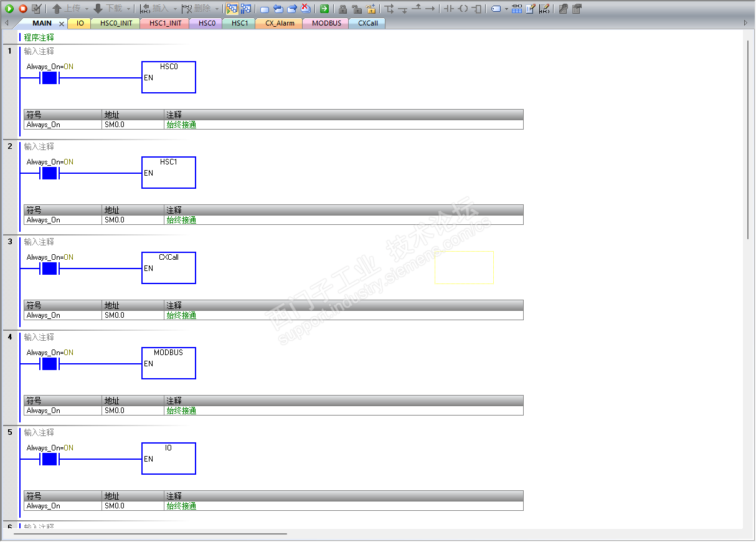This screenshot has width=756, height=542.
Task: Switch to the CX_Alarm tab
Action: pyautogui.click(x=280, y=23)
